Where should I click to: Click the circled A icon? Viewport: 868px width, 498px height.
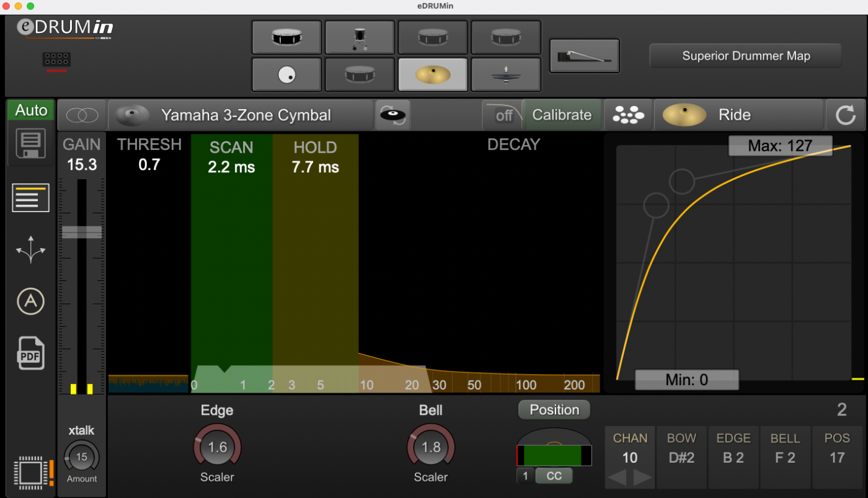[30, 302]
